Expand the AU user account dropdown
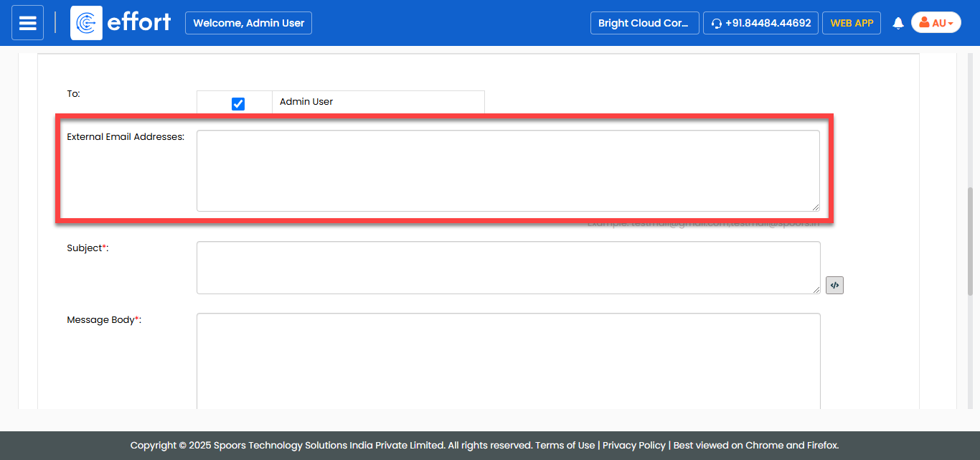 pyautogui.click(x=936, y=23)
